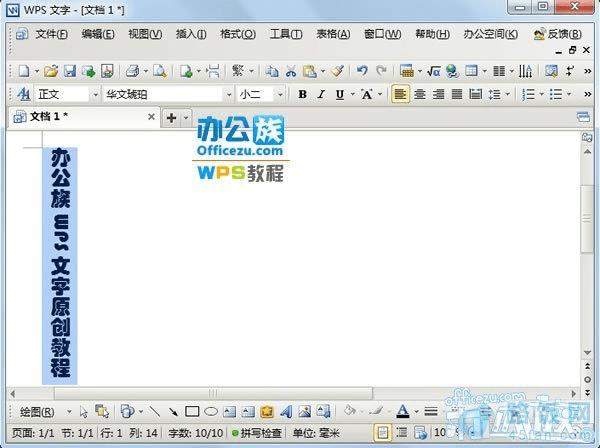Expand bullet list options
The height and width of the screenshot is (448, 600).
coord(569,94)
